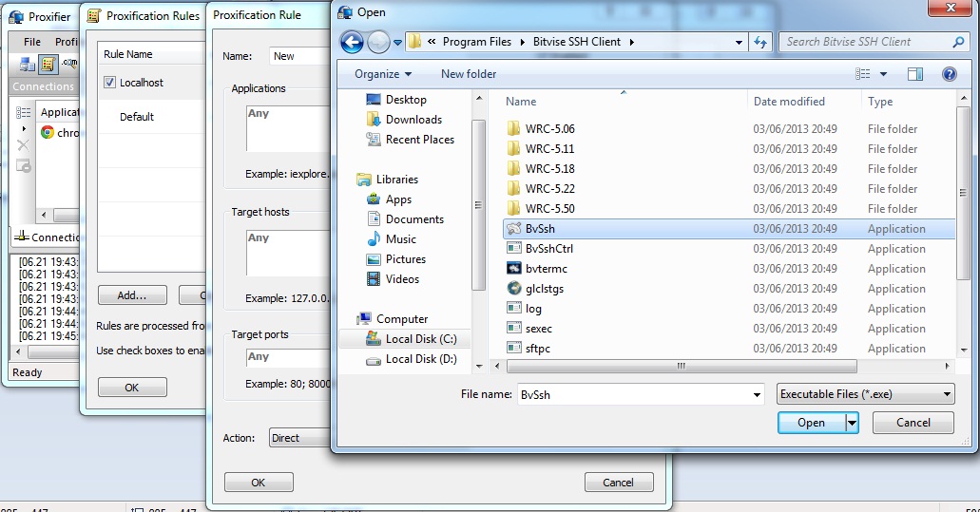Select the WRC-5.22 folder icon
This screenshot has height=512, width=980.
pos(513,189)
